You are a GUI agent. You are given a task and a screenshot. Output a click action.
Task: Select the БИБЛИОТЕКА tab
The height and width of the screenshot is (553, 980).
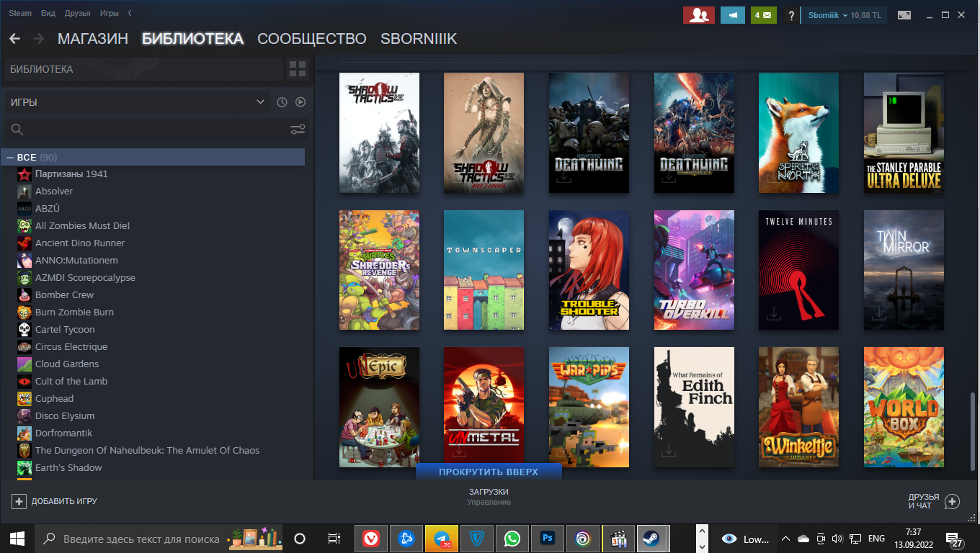point(192,39)
